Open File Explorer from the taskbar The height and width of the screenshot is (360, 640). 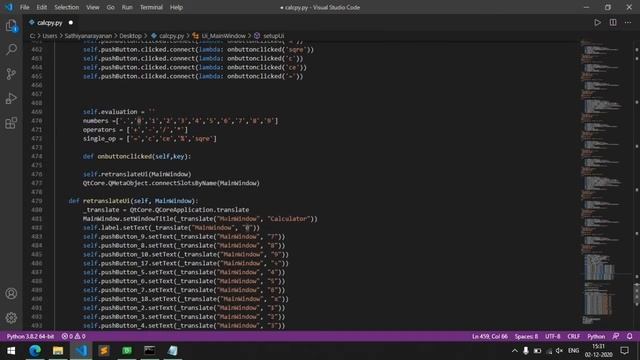(x=58, y=351)
